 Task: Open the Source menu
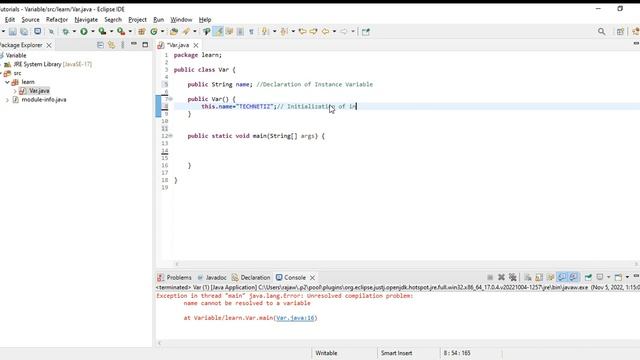point(30,20)
